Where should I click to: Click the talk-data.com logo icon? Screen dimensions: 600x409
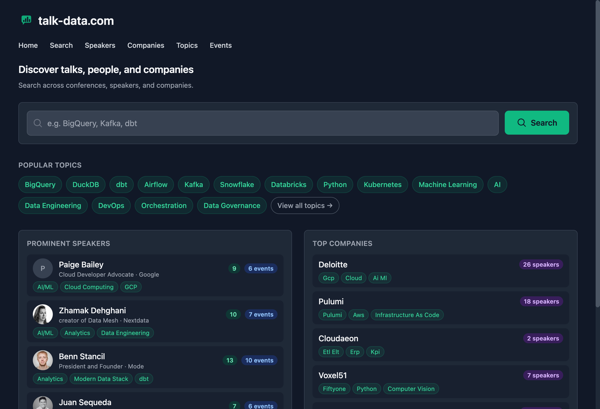click(x=26, y=20)
